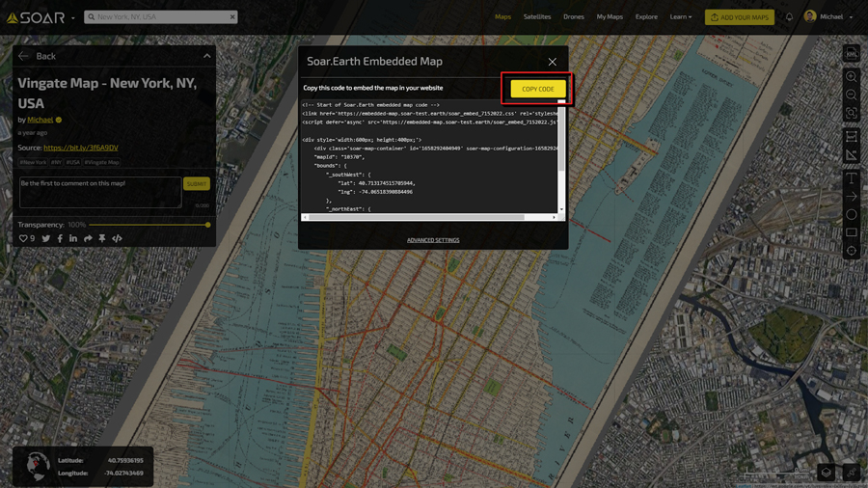Share map on Facebook
The height and width of the screenshot is (488, 868).
(x=60, y=238)
